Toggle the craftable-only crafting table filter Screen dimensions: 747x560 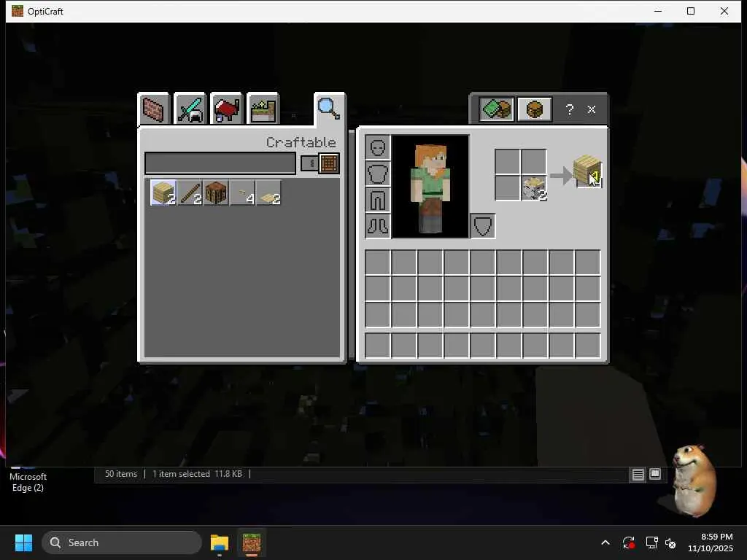point(320,163)
